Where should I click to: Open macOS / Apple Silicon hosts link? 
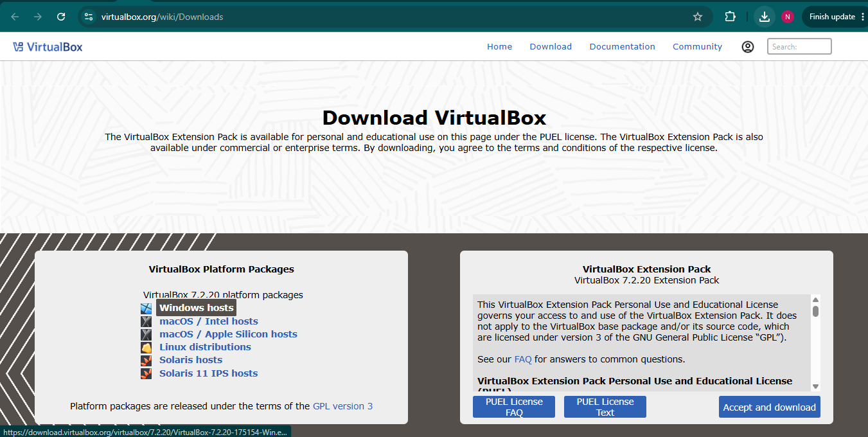(228, 334)
